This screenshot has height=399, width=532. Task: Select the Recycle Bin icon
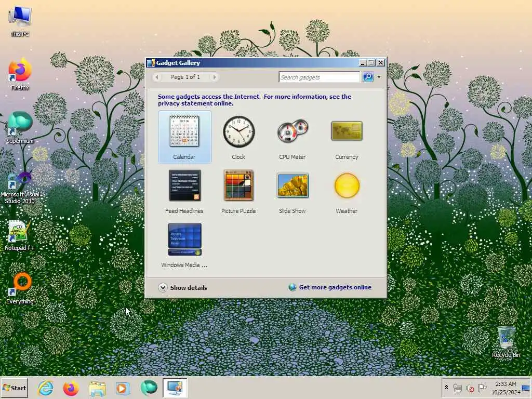pos(506,342)
